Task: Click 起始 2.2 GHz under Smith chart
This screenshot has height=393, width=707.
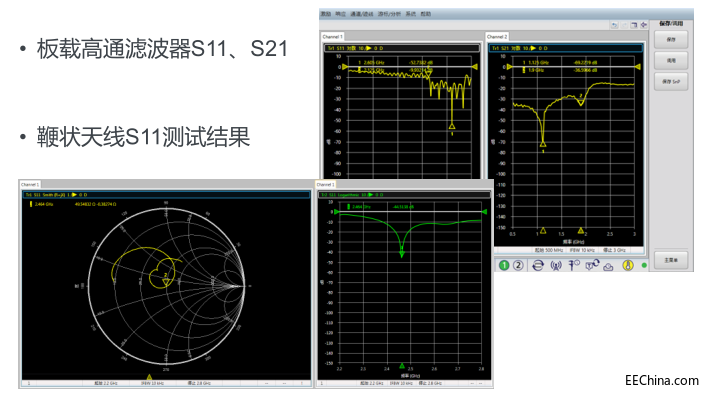Action: (106, 383)
